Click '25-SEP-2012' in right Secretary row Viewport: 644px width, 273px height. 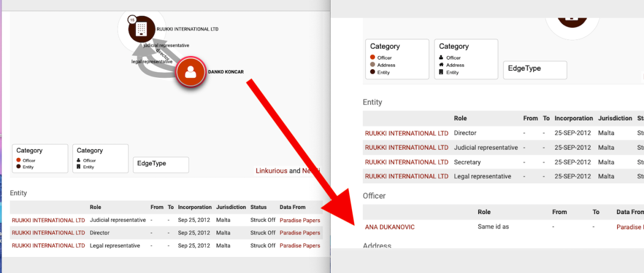coord(573,162)
